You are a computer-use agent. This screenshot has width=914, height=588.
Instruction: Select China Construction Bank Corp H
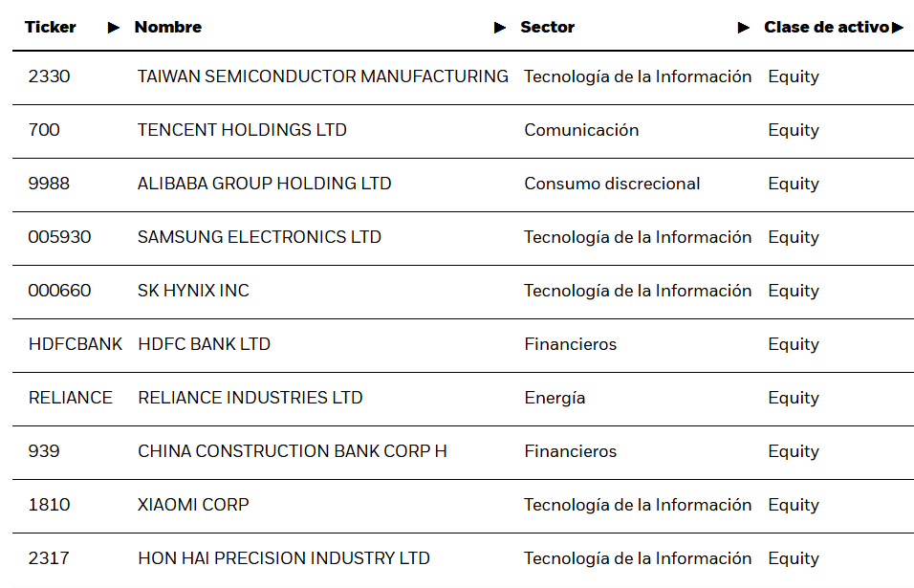pos(292,451)
